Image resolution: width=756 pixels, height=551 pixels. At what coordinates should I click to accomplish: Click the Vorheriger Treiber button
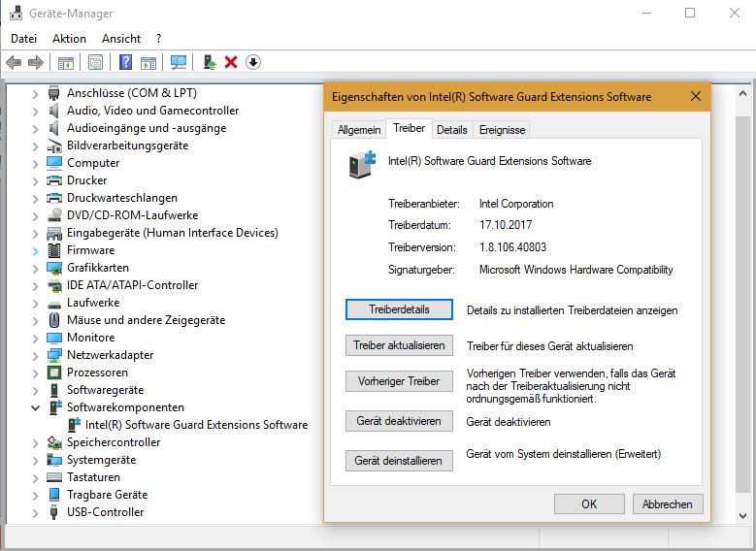coord(399,381)
